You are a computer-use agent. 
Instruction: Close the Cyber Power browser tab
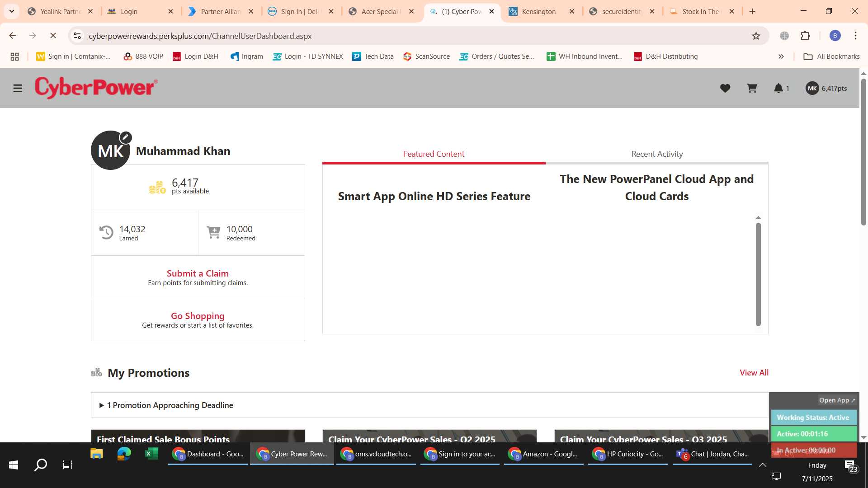coord(491,11)
